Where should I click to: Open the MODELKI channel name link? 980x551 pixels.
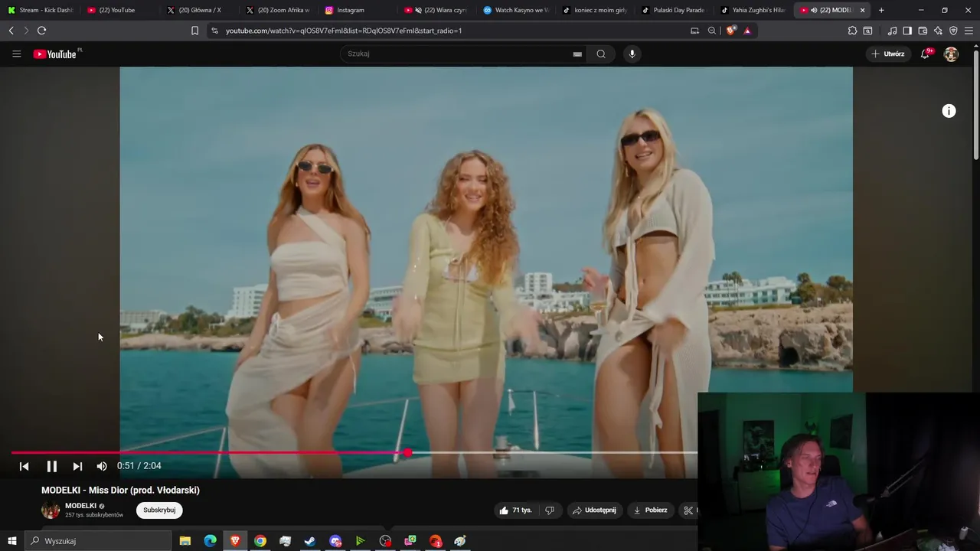tap(80, 506)
